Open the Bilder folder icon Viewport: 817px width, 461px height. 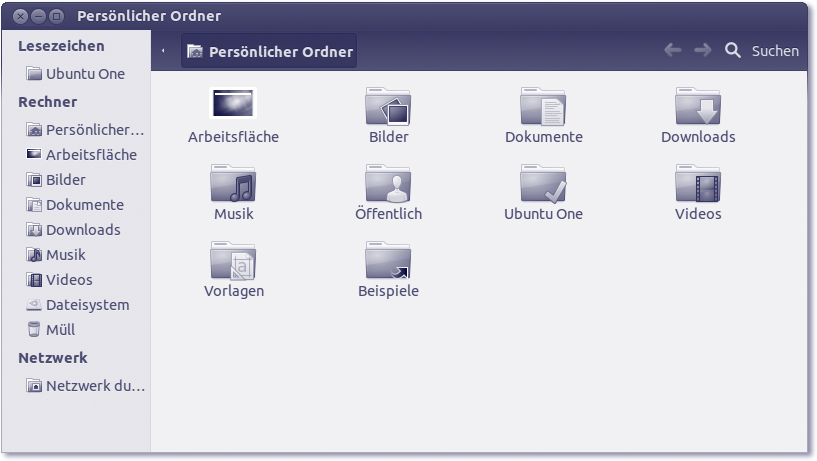tap(388, 107)
